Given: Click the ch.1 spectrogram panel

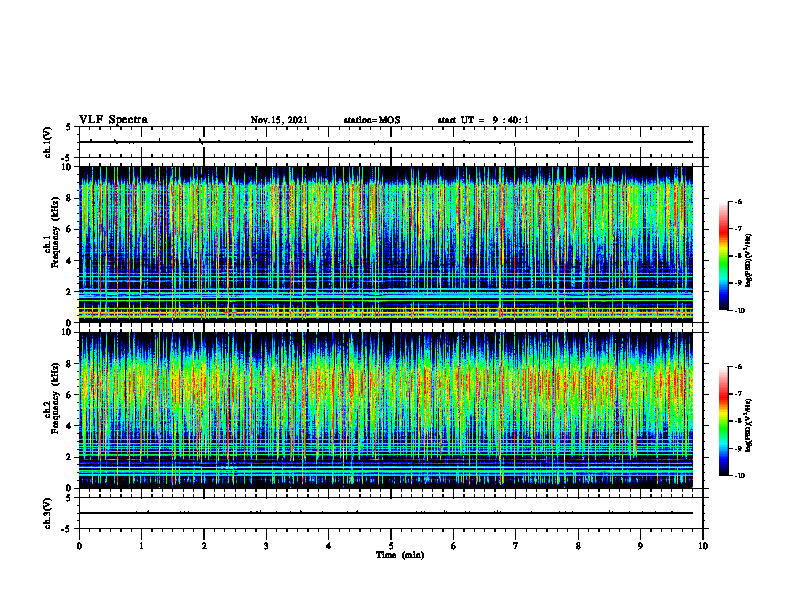Looking at the screenshot, I should point(386,244).
